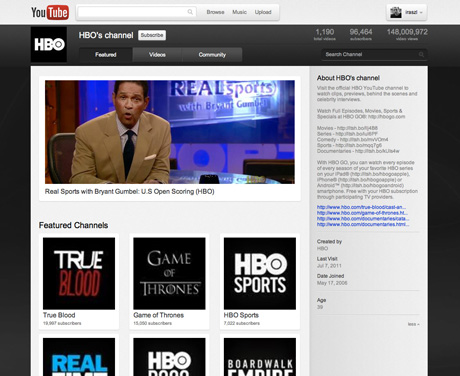460x376 pixels.
Task: Click the Game of Thrones name link
Action: (x=159, y=315)
